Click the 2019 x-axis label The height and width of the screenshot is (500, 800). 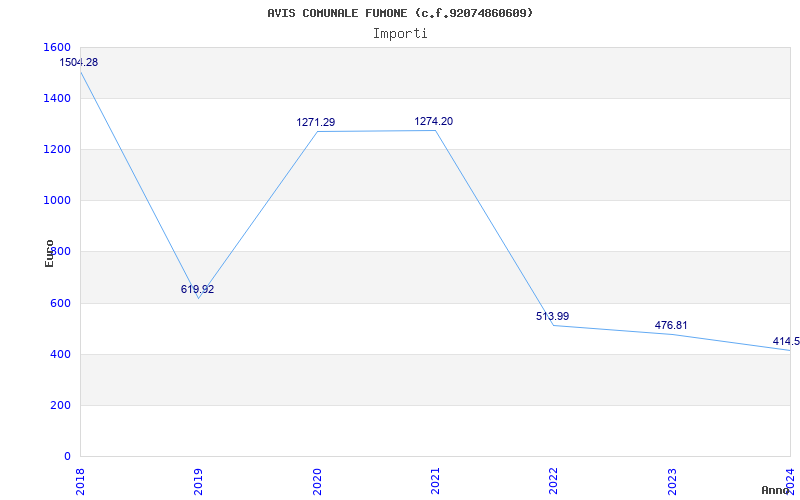coord(198,481)
